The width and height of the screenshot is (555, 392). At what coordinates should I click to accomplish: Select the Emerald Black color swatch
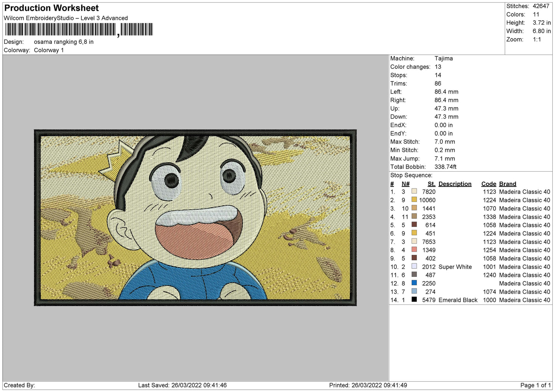[414, 299]
